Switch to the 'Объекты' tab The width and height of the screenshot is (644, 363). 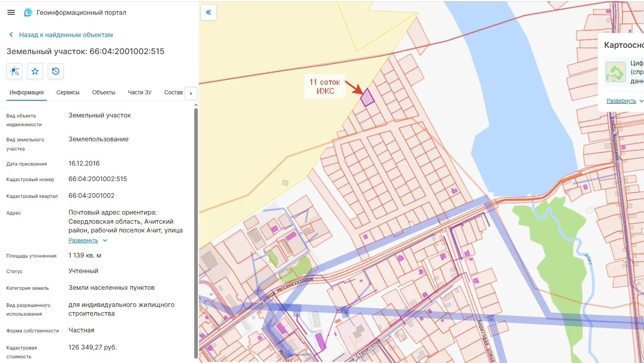click(103, 92)
